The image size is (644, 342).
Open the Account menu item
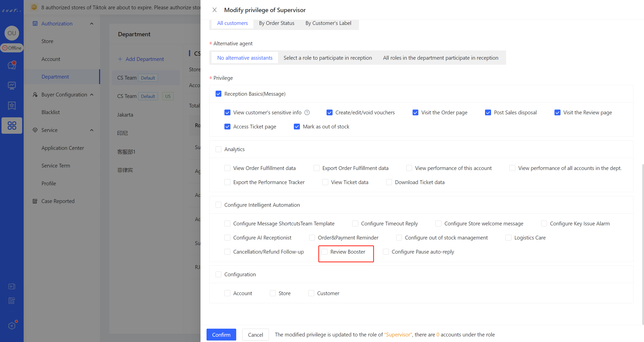pos(51,59)
